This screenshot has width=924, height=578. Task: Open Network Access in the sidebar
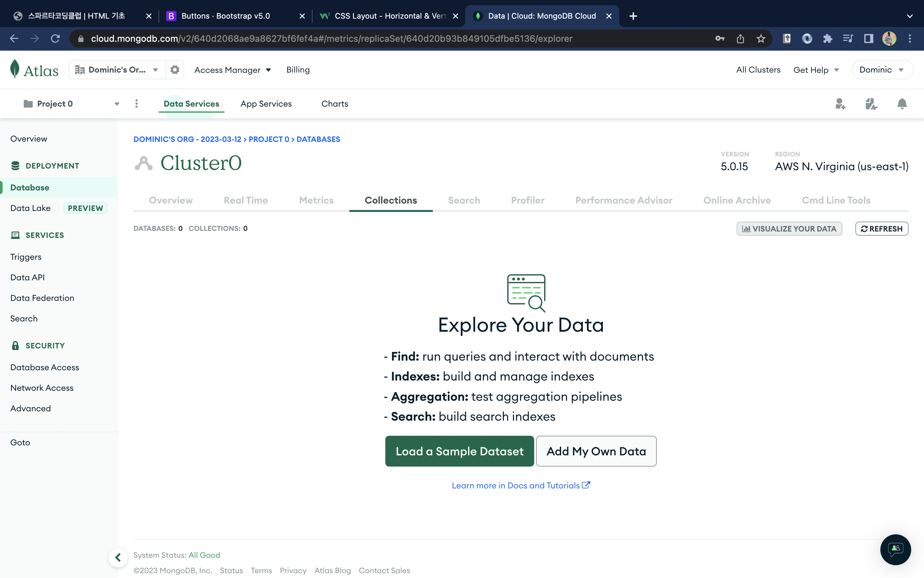click(42, 388)
